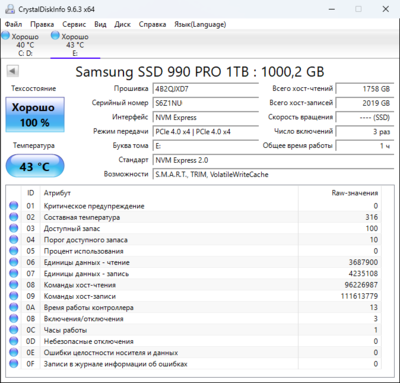This screenshot has width=400, height=383.
Task: Select raw value 316 for Составная температура
Action: (371, 217)
